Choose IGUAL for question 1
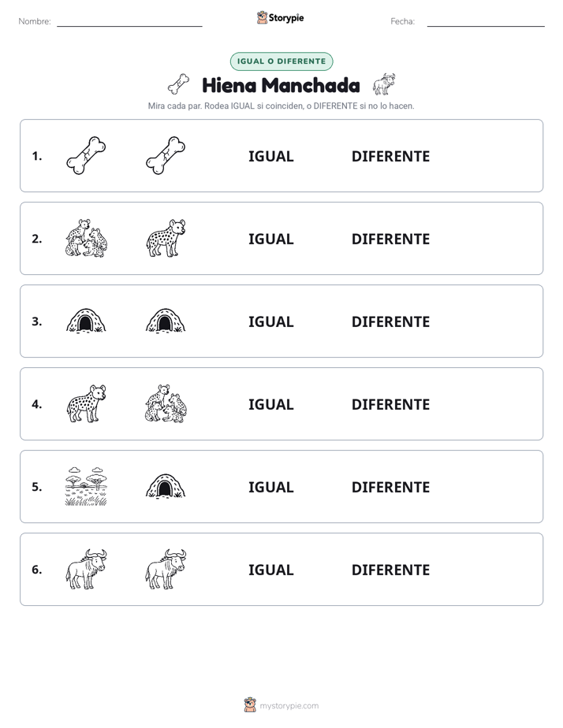 pyautogui.click(x=270, y=157)
